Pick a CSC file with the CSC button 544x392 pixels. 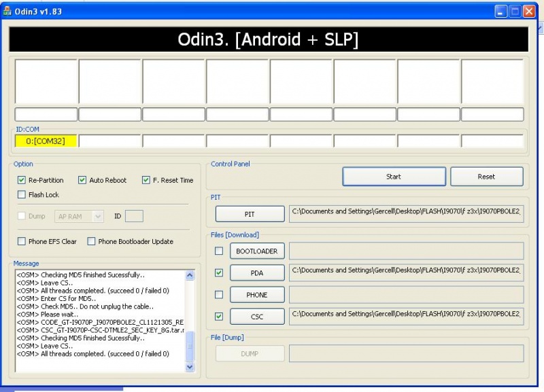click(x=257, y=317)
